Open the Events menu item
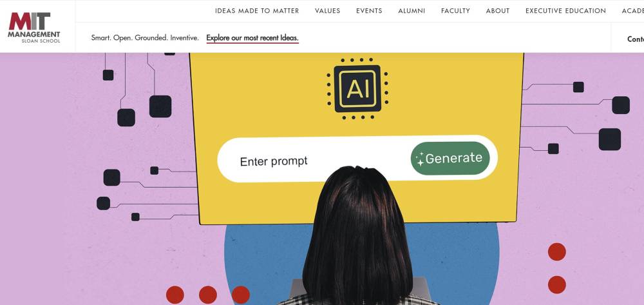644x305 pixels. (x=369, y=11)
